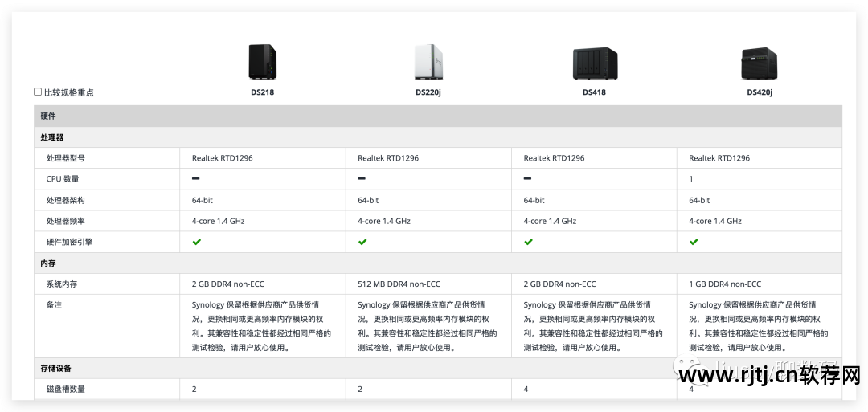
Task: Click the DS420j product image
Action: [x=759, y=63]
